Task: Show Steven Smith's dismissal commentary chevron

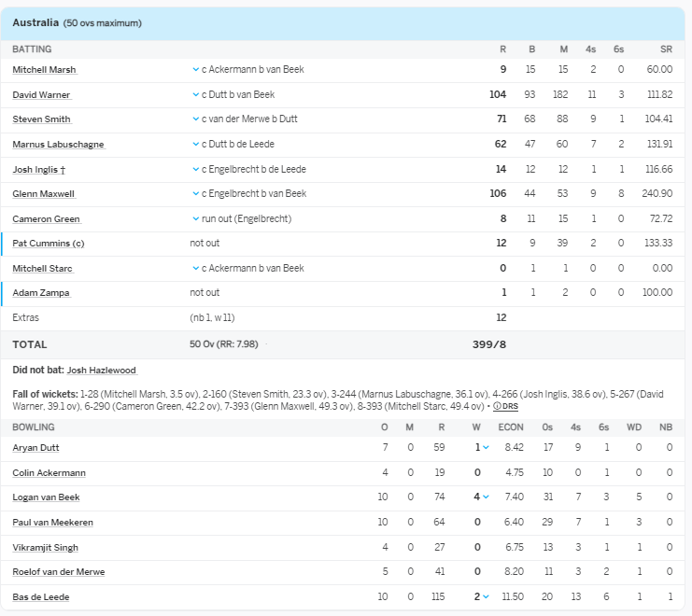Action: point(195,119)
